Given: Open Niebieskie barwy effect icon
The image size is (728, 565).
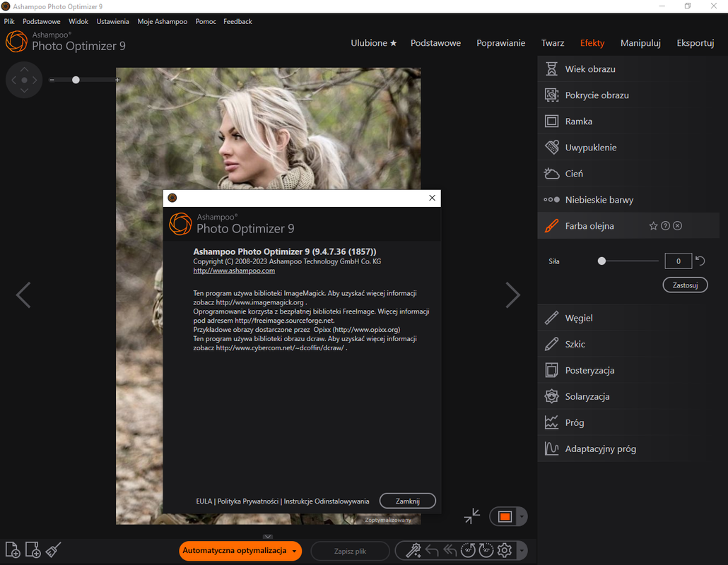Looking at the screenshot, I should (x=551, y=199).
